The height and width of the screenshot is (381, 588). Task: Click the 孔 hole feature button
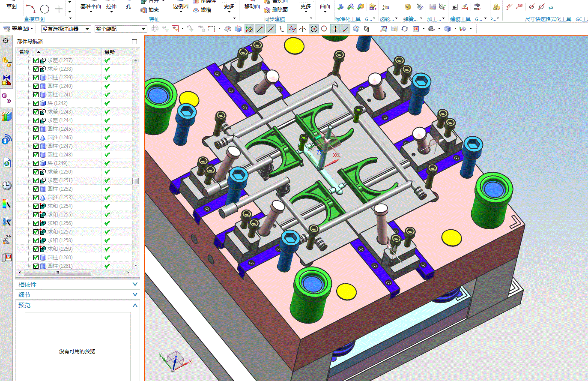click(128, 6)
